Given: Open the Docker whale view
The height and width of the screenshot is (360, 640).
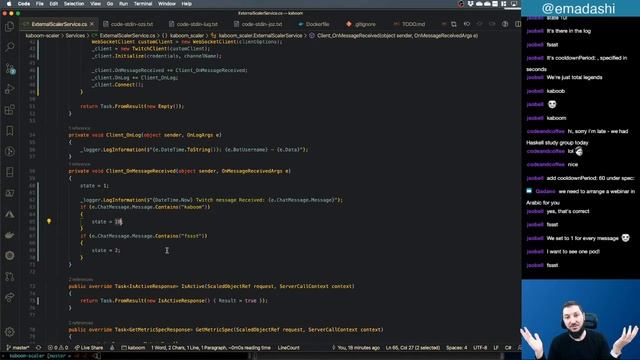Looking at the screenshot, I should [9, 235].
